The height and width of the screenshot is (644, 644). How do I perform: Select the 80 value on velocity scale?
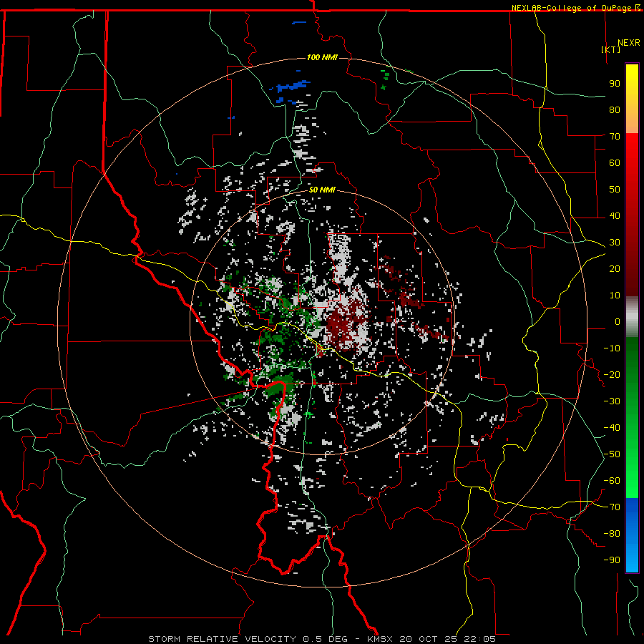point(615,110)
